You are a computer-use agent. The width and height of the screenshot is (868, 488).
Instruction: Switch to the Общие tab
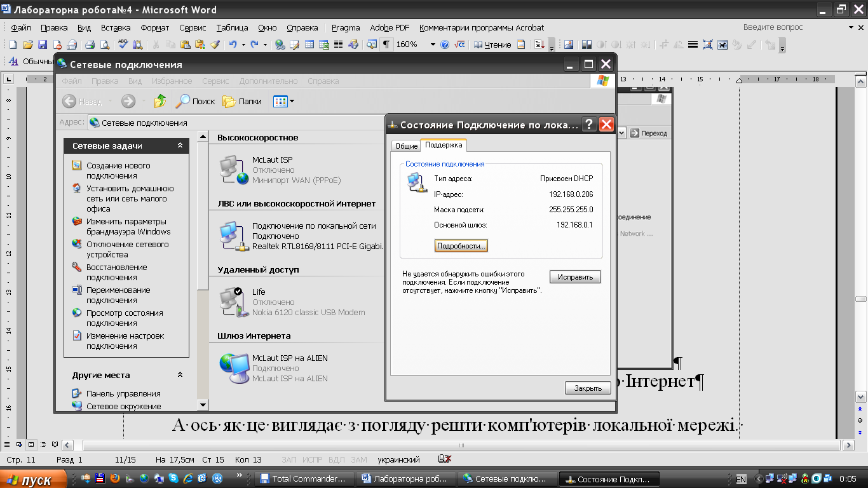[x=406, y=146]
